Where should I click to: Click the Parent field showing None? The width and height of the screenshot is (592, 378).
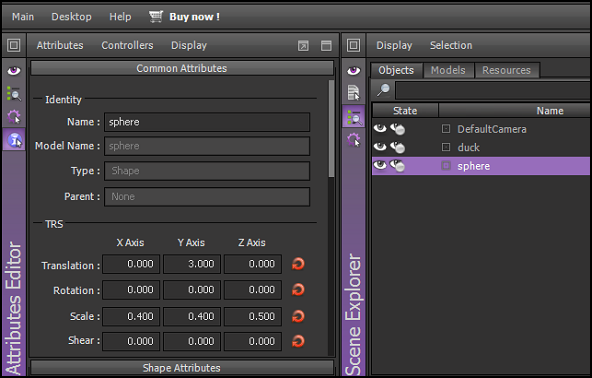point(207,197)
